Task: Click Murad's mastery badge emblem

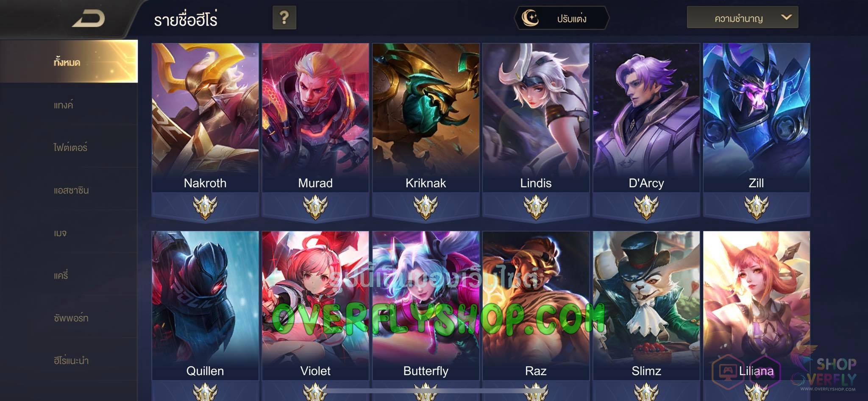Action: pyautogui.click(x=315, y=207)
